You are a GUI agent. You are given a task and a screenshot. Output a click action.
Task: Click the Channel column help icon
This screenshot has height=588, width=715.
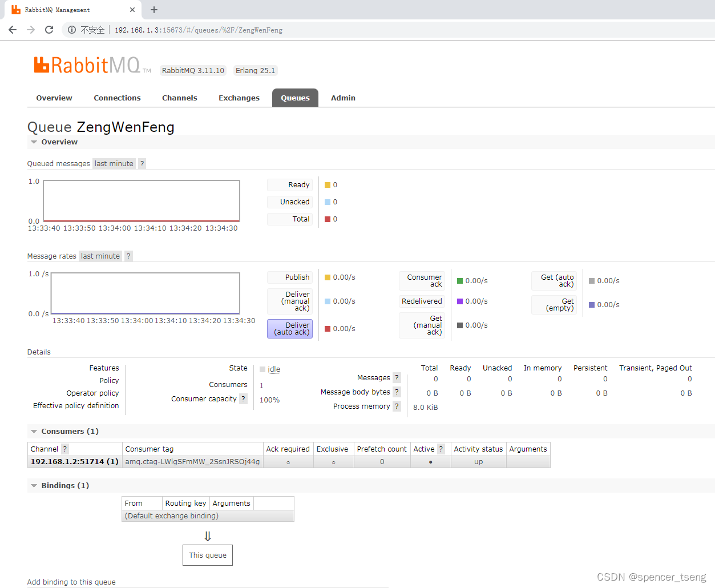pos(64,449)
